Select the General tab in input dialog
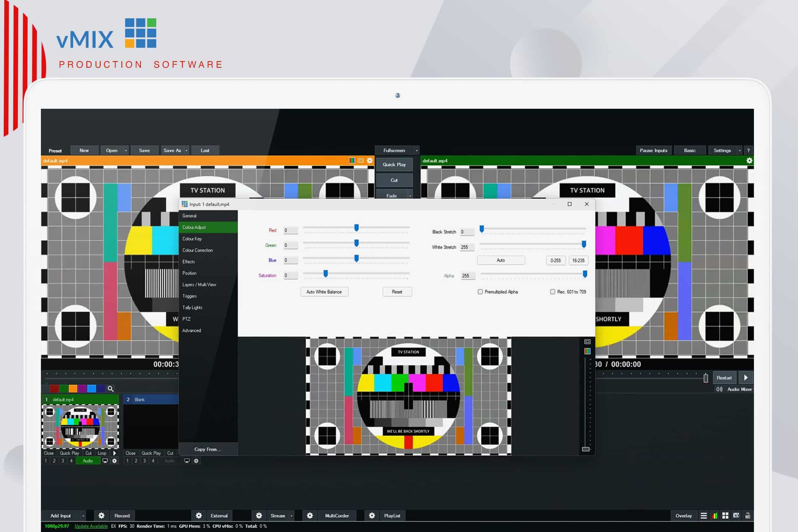Image resolution: width=798 pixels, height=532 pixels. 208,216
